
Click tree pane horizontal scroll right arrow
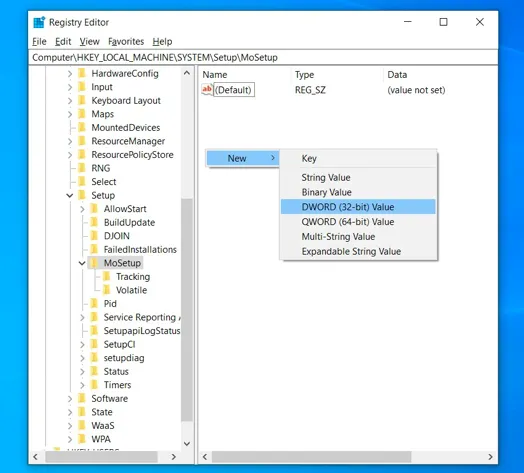click(173, 457)
